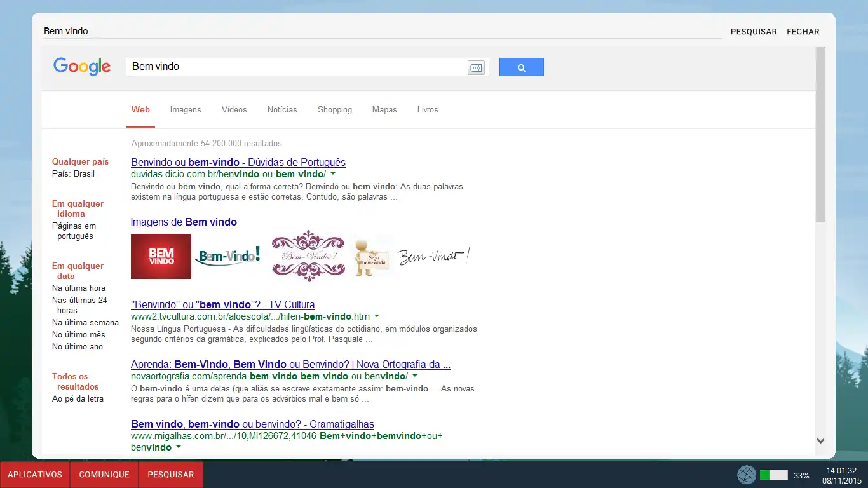Switch to the Livros tab
Viewport: 868px width, 488px height.
click(428, 109)
